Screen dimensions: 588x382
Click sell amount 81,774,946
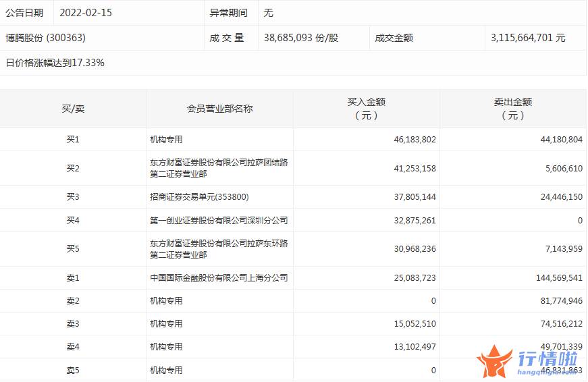562,301
